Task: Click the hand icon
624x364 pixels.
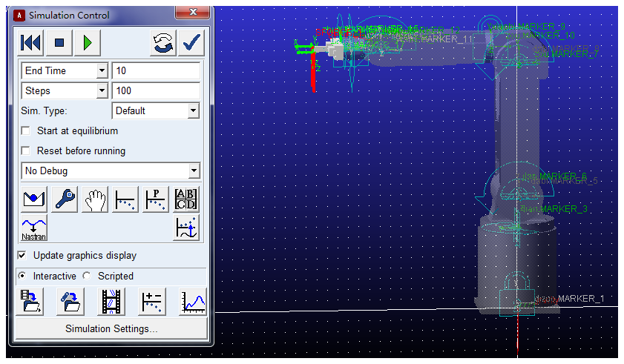Action: pos(95,199)
